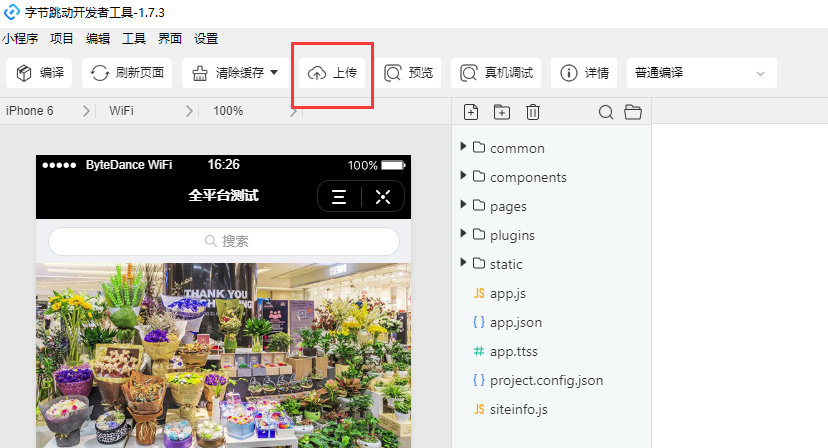
Task: Click the clear cache broom icon
Action: 200,73
